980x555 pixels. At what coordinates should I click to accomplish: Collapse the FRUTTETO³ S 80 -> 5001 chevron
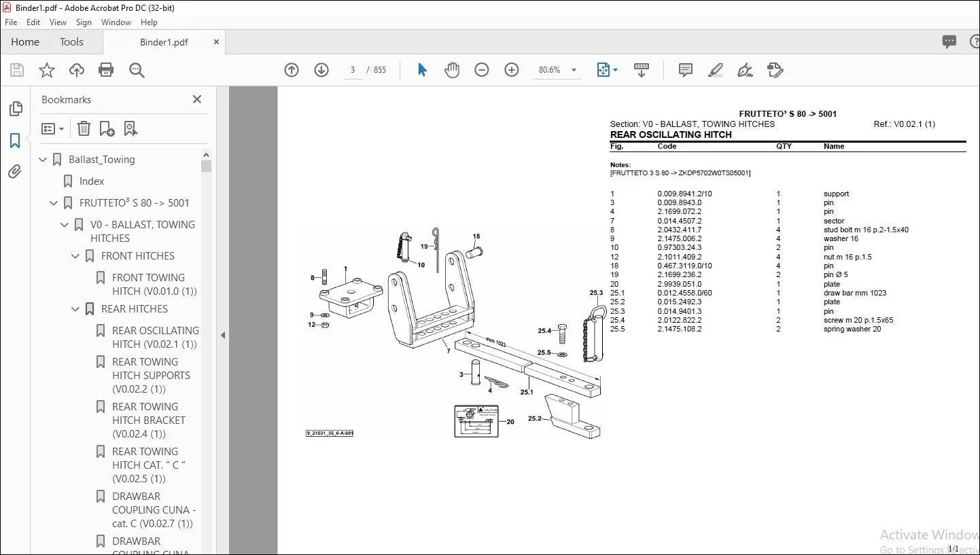point(54,203)
